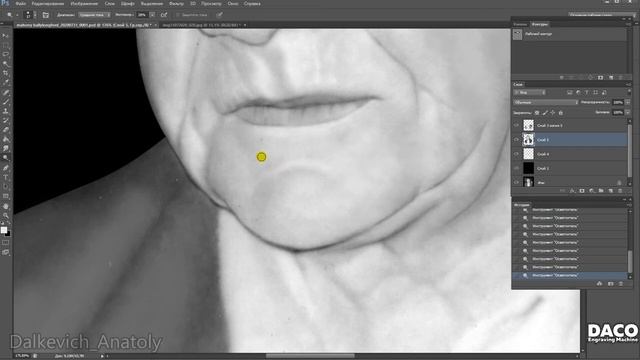The image size is (640, 360).
Task: Open the Range dropdown in options bar
Action: [94, 15]
